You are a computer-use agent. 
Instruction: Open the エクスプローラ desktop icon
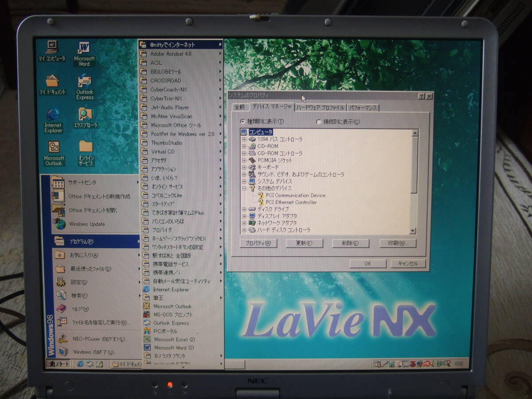point(85,115)
